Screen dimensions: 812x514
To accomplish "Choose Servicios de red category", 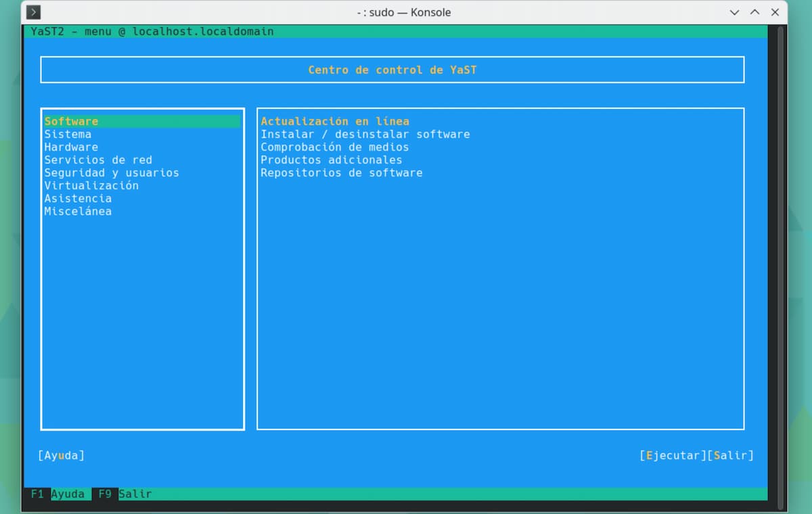I will pos(98,160).
